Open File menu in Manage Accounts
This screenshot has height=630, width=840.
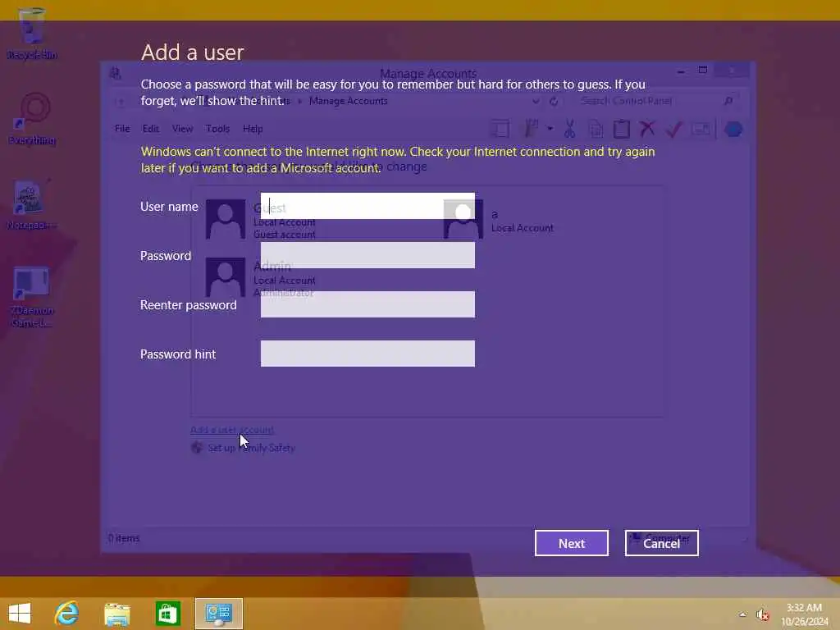[x=122, y=129]
